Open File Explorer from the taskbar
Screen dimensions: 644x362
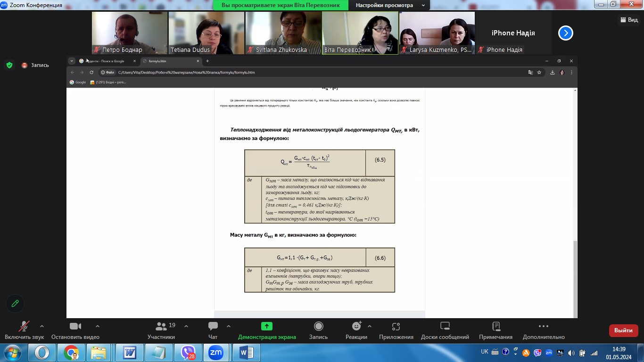point(99,353)
